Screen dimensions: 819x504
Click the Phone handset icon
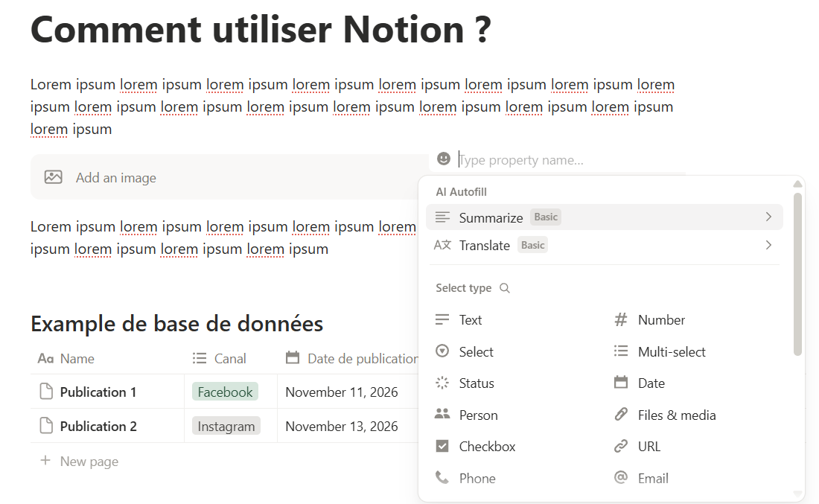coord(442,478)
